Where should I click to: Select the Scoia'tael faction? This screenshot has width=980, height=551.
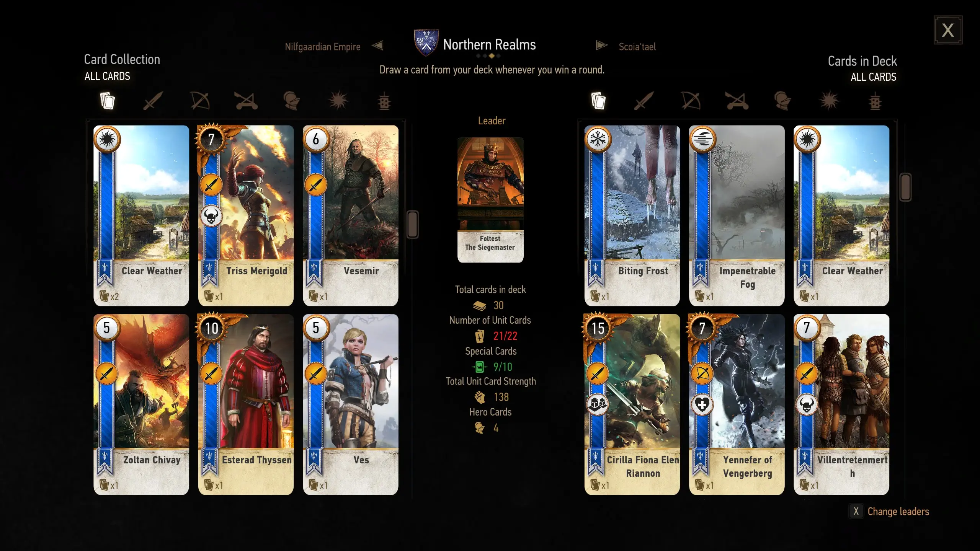(x=637, y=47)
